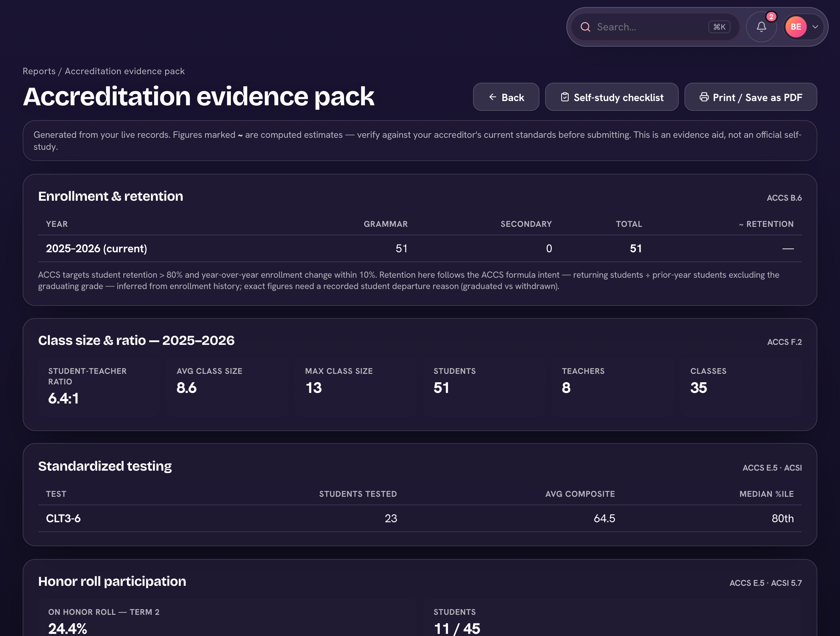
Task: Click the checklist clipboard icon
Action: [565, 97]
